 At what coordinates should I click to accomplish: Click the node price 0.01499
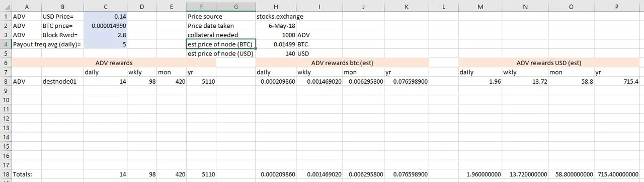pyautogui.click(x=276, y=44)
